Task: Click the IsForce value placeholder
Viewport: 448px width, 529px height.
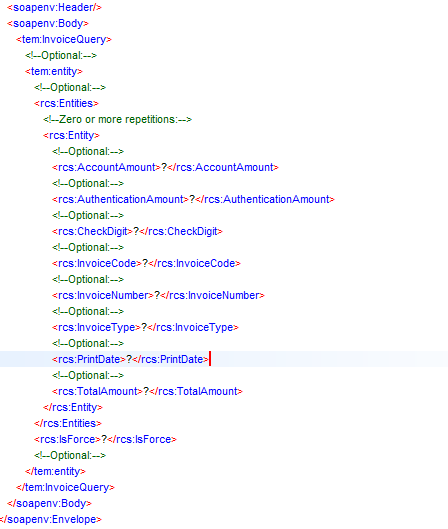Action: click(x=104, y=439)
